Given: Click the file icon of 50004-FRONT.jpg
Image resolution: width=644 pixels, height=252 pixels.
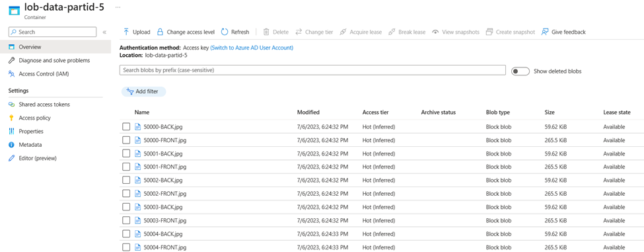Looking at the screenshot, I should coord(138,247).
